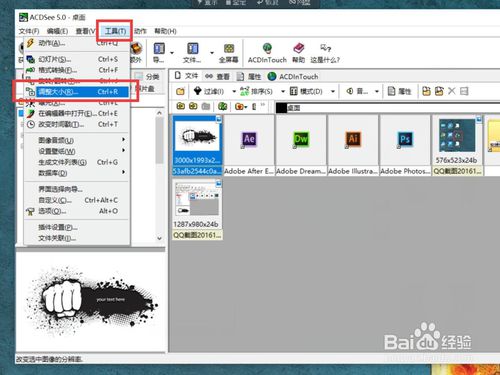
Task: Close the open 工具(T) menu via its title
Action: pyautogui.click(x=115, y=31)
